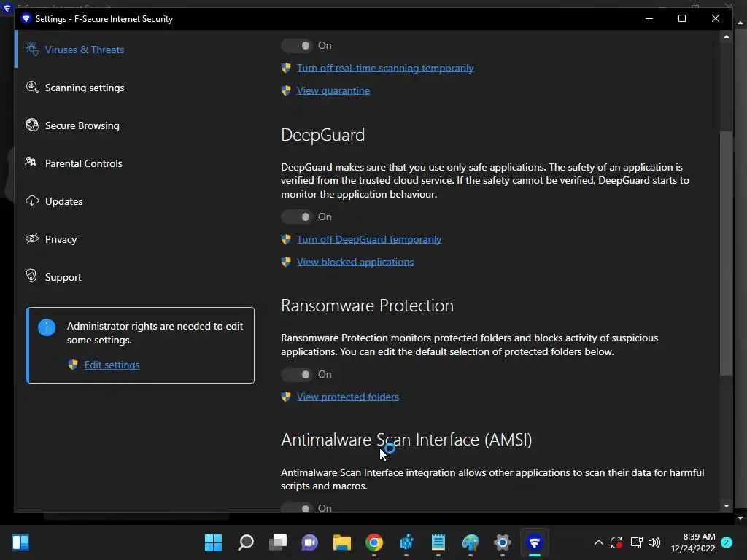Toggle Ransomware Protection switch
This screenshot has height=560, width=747.
(x=297, y=374)
